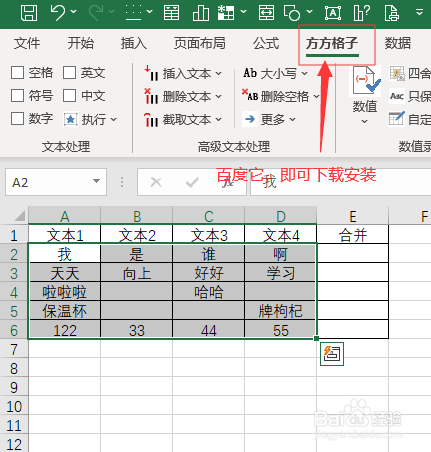Click the 数值 large button
This screenshot has height=452, width=431.
[365, 95]
